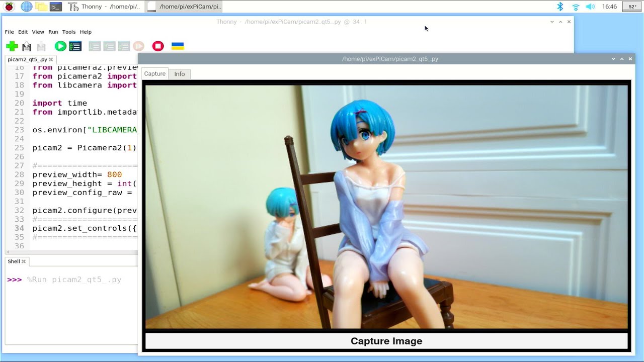Click the greyed Resume debugging icon
This screenshot has height=362, width=644.
[x=139, y=46]
